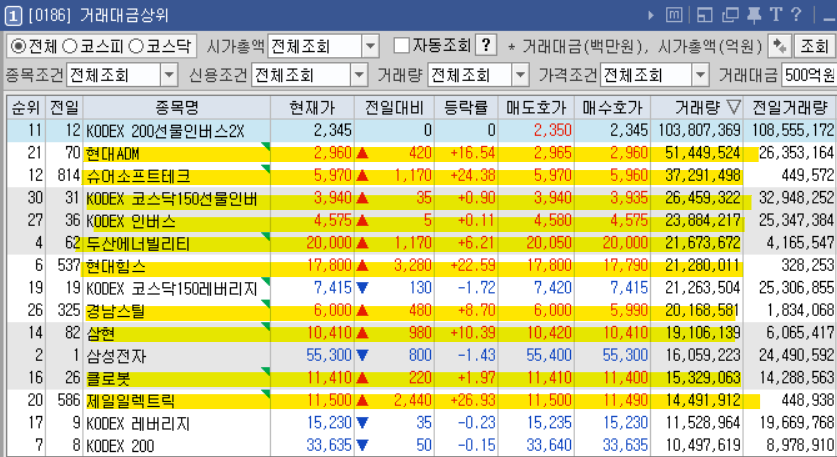Select the 클로봇 stock name
837x457 pixels.
[108, 379]
